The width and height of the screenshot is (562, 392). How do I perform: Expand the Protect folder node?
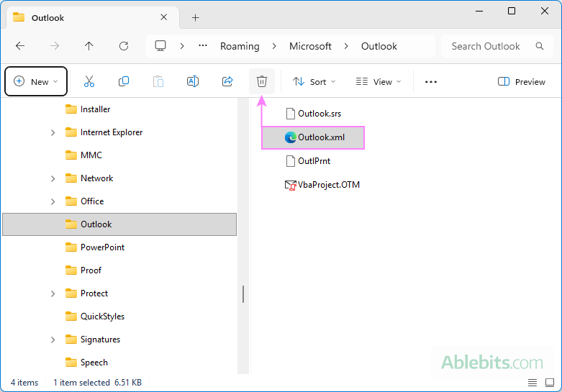[53, 293]
